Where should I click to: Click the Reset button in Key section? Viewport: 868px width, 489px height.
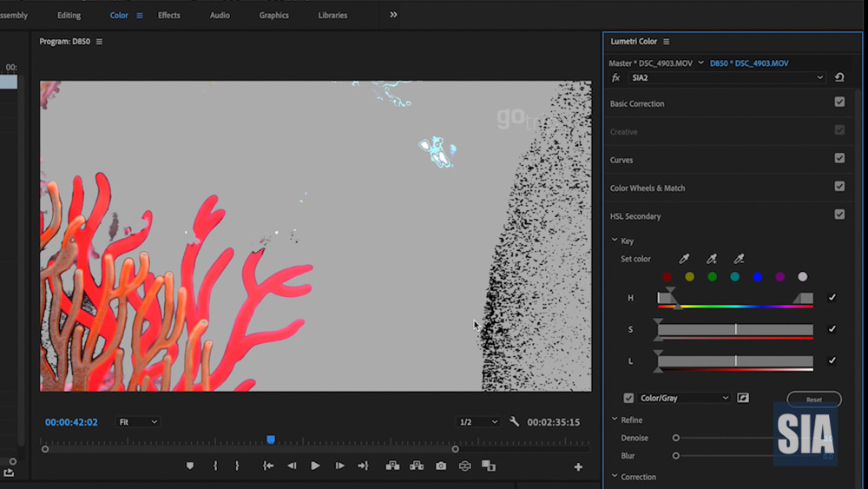[x=814, y=400]
